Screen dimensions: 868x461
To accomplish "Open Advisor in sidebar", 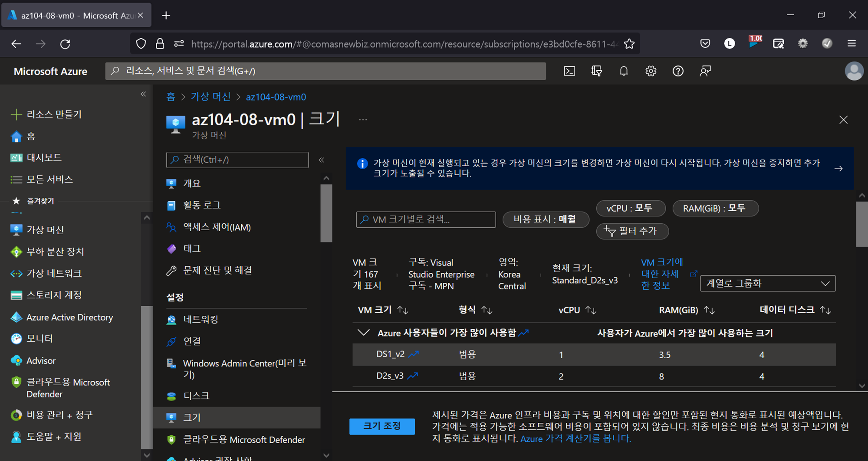I will point(33,360).
